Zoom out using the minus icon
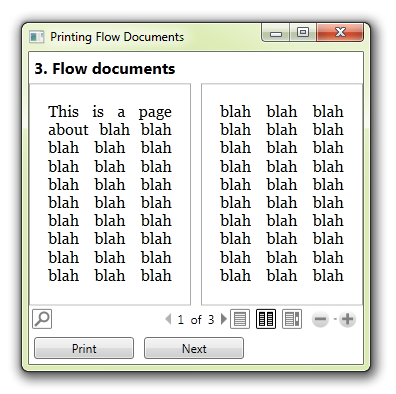 click(320, 319)
